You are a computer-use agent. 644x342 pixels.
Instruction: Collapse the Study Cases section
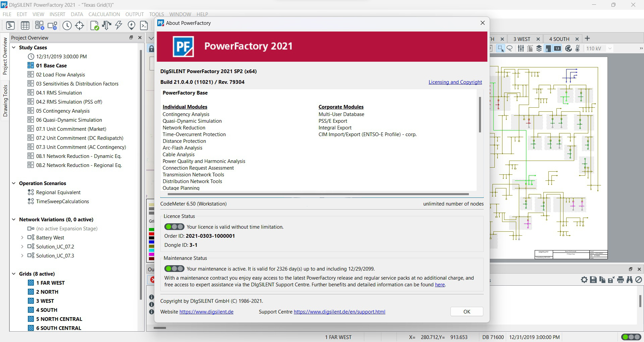[x=14, y=48]
